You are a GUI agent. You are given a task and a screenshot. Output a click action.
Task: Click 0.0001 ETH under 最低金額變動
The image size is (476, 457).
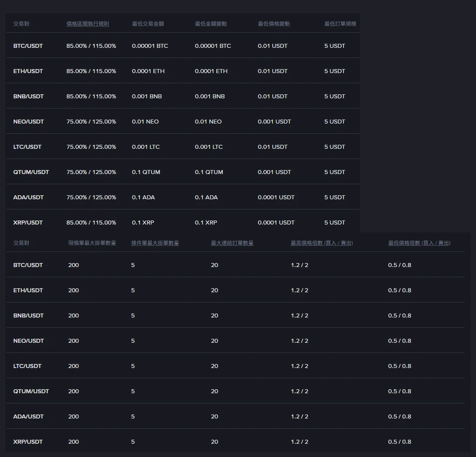point(211,71)
